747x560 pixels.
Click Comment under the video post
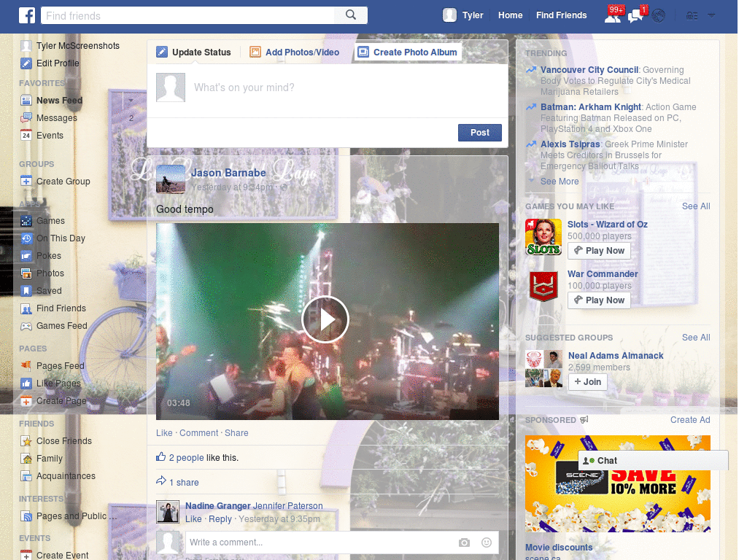(198, 433)
